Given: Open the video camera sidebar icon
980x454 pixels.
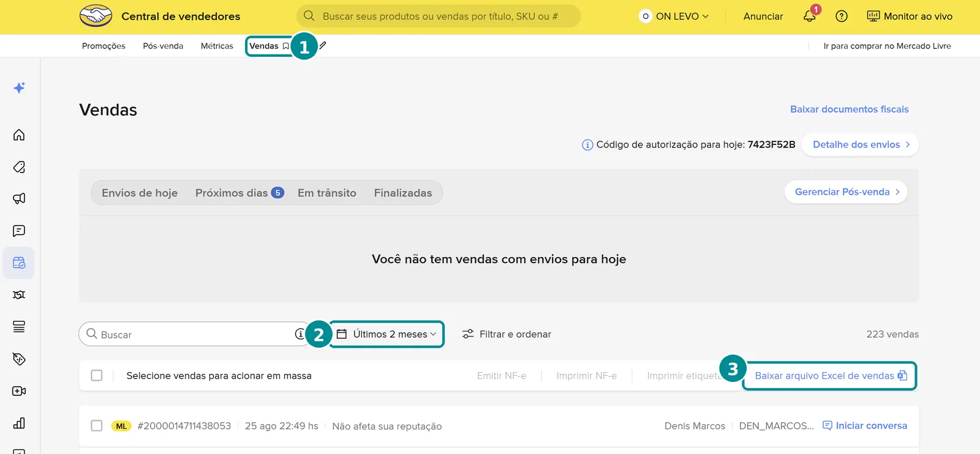Looking at the screenshot, I should click(19, 391).
